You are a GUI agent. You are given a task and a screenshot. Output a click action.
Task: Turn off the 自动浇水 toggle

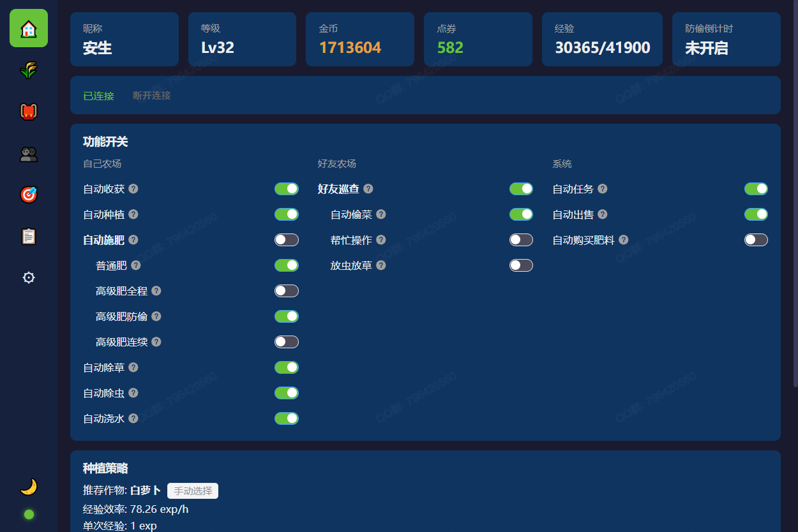click(286, 418)
